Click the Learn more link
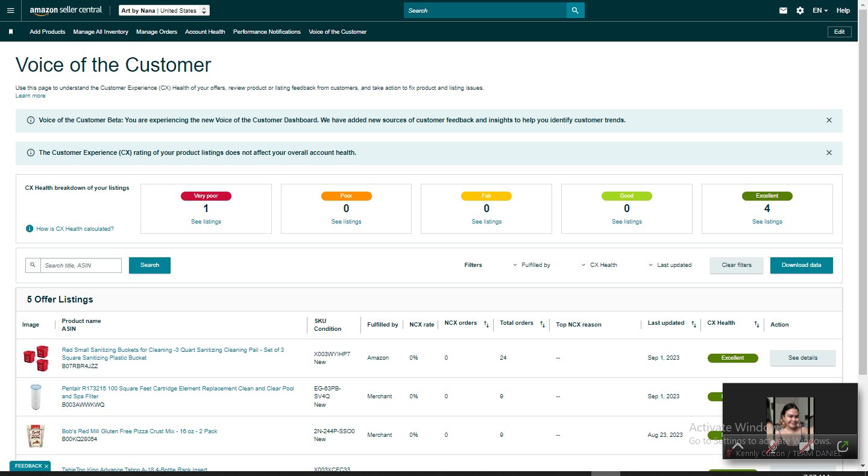Viewport: 868px width, 476px height. 30,96
